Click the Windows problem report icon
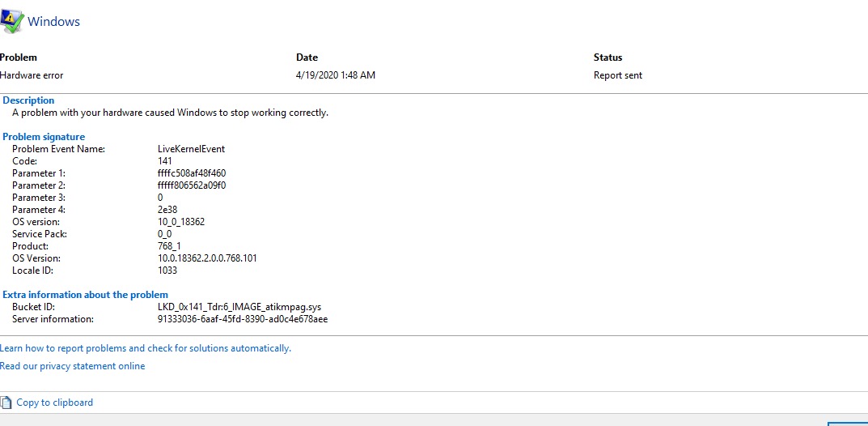868x426 pixels. point(11,22)
